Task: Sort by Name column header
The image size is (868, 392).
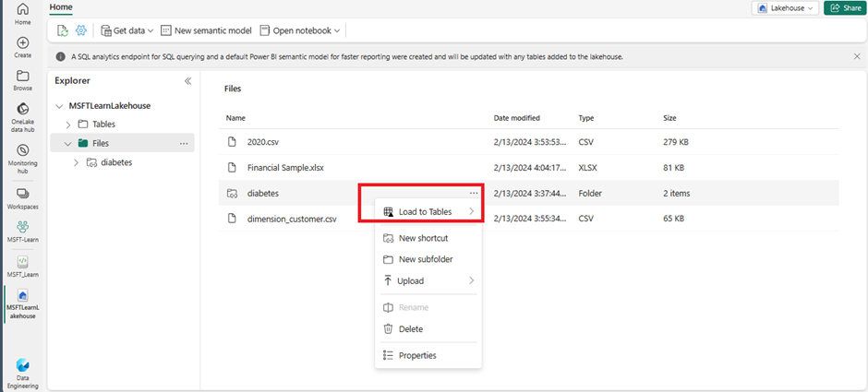Action: (235, 118)
